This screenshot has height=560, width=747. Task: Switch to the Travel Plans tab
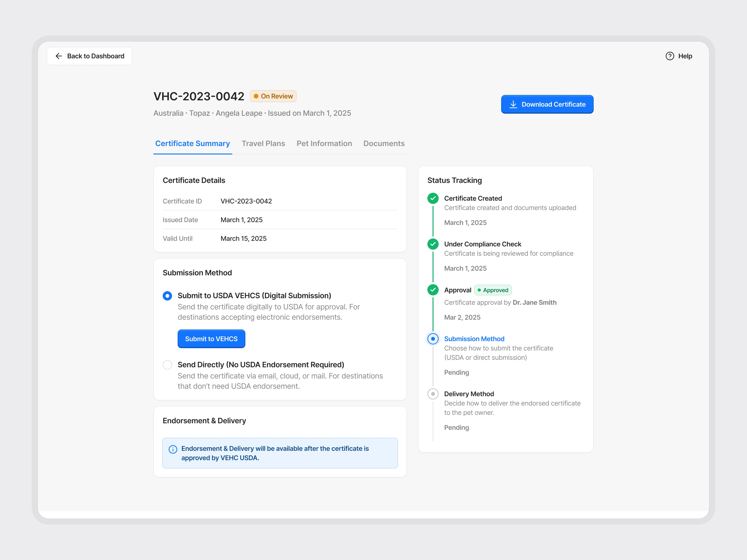263,143
